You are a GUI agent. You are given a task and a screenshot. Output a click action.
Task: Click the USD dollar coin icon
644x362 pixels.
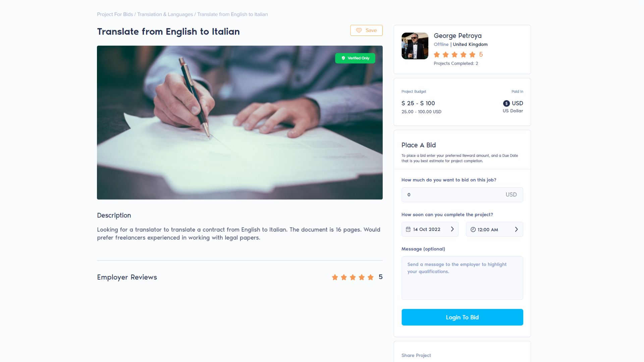coord(506,104)
